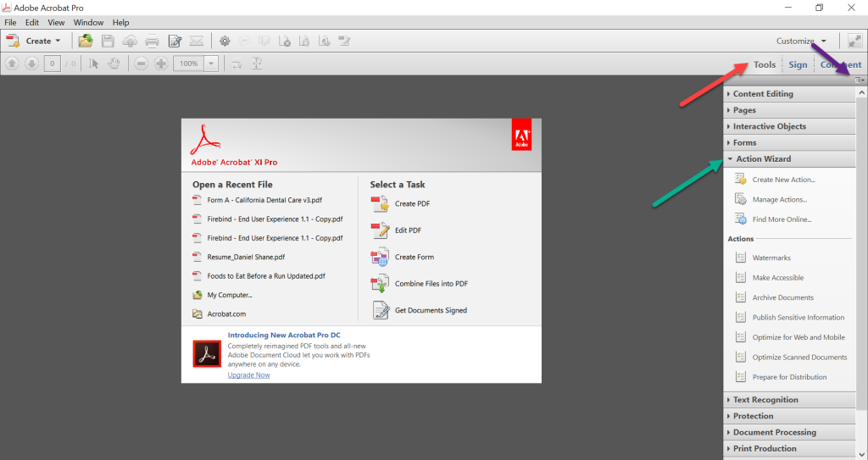The height and width of the screenshot is (460, 868).
Task: Choose the Hand pan tool
Action: pos(114,64)
